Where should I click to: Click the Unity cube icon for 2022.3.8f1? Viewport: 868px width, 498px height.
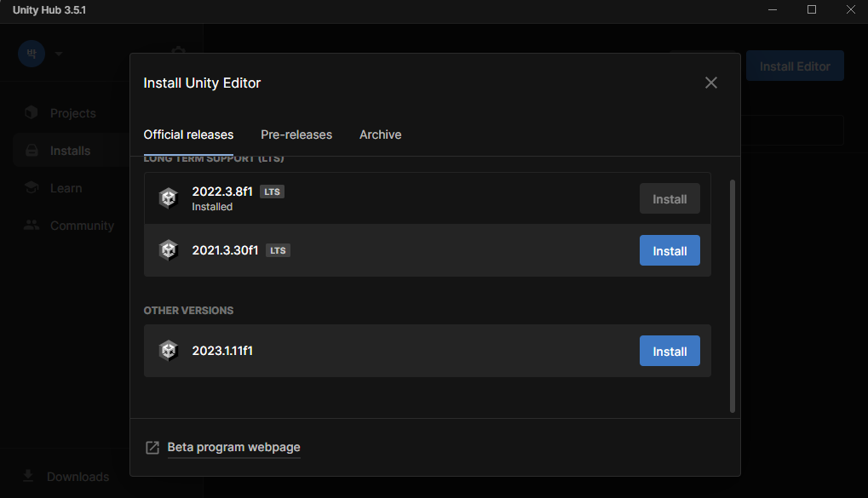click(x=169, y=198)
